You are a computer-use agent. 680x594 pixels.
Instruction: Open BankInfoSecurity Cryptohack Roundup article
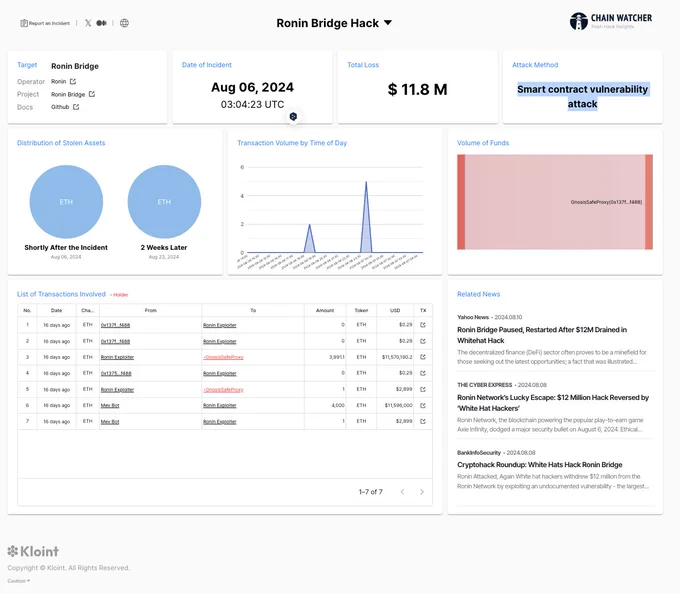[x=539, y=465]
